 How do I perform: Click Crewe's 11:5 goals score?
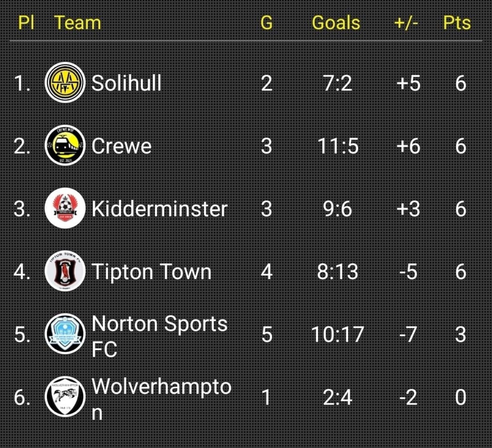click(338, 146)
